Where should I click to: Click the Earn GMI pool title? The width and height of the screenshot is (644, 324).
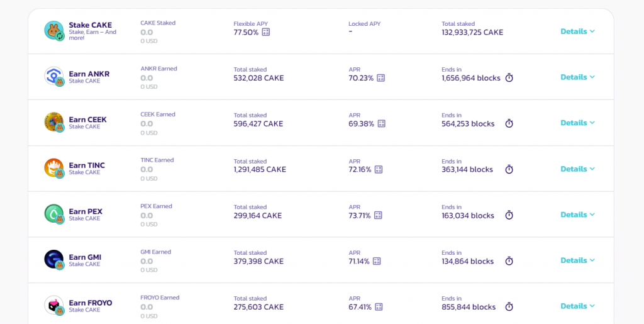(x=85, y=257)
